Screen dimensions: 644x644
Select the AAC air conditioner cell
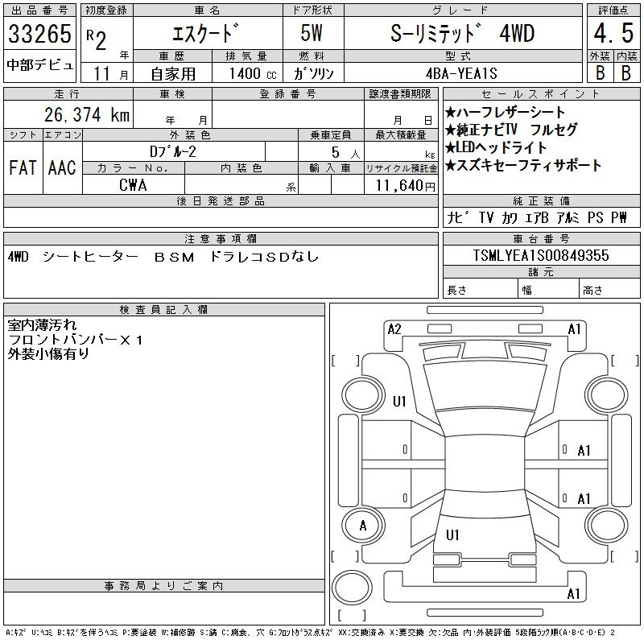(61, 167)
